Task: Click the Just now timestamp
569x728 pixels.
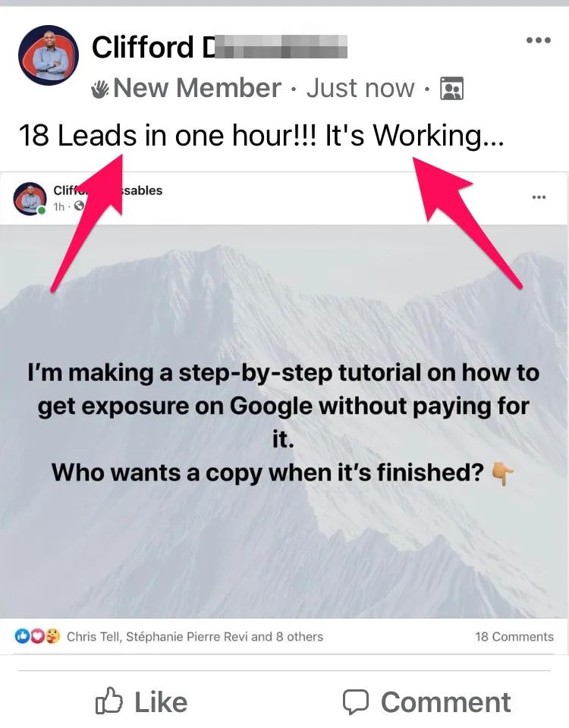Action: [x=360, y=88]
